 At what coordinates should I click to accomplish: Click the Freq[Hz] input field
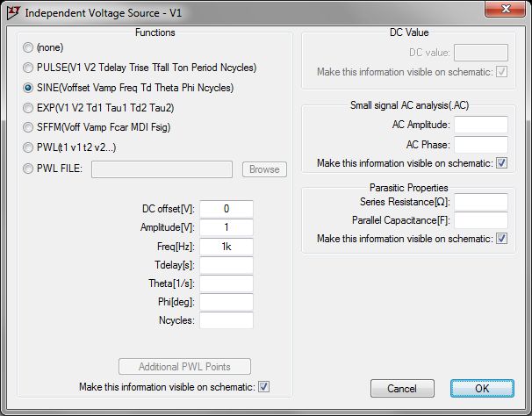click(x=226, y=247)
